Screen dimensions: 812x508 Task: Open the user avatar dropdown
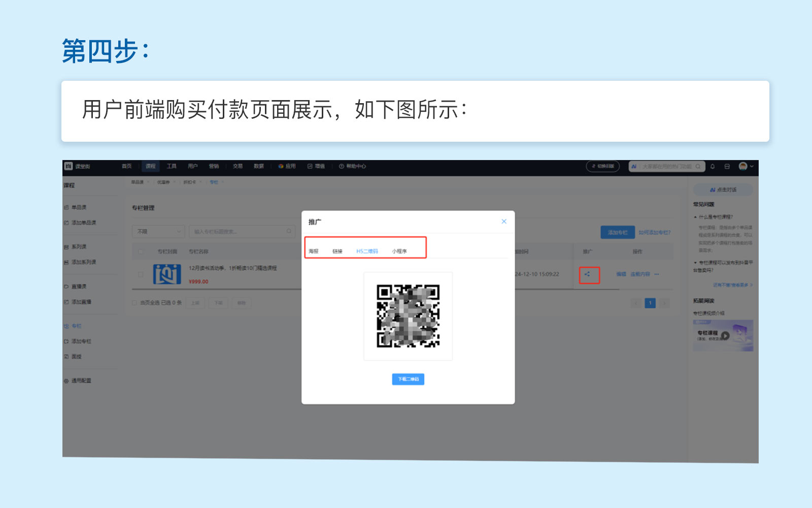tap(746, 166)
